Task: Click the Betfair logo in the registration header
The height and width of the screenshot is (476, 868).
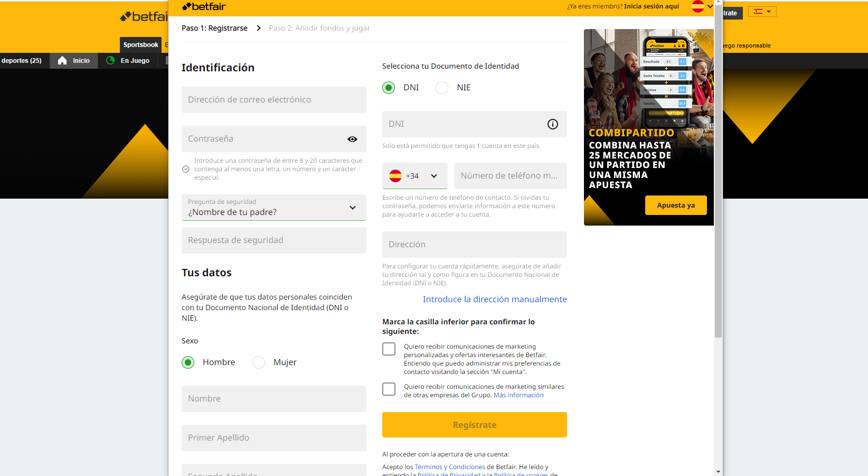Action: [x=204, y=6]
